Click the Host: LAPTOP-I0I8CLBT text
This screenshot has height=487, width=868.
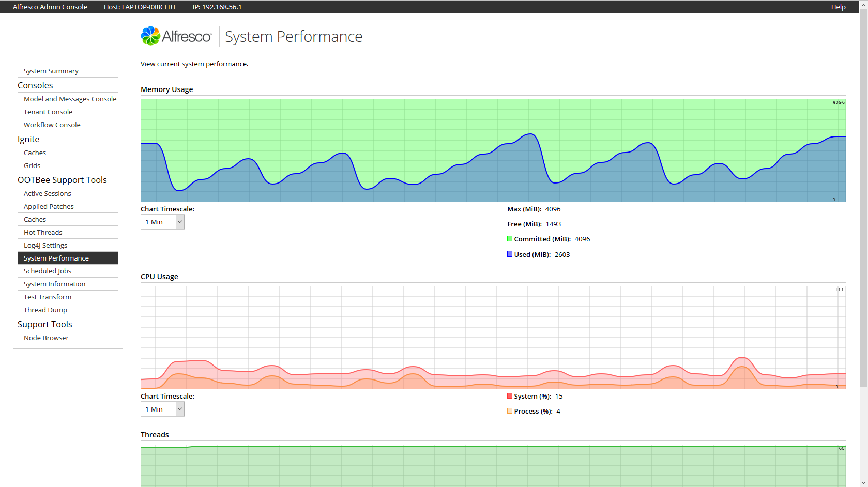coord(140,7)
